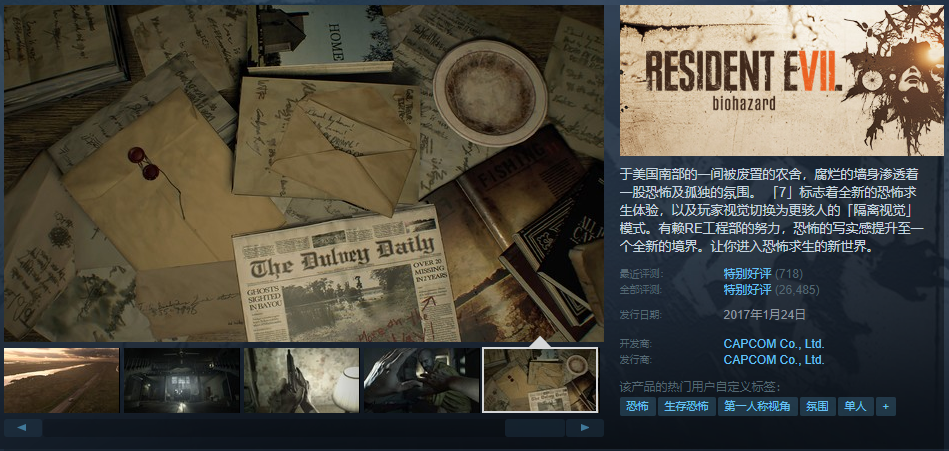Select the highlighted letters and newspaper thumbnail
The image size is (949, 451).
(540, 380)
